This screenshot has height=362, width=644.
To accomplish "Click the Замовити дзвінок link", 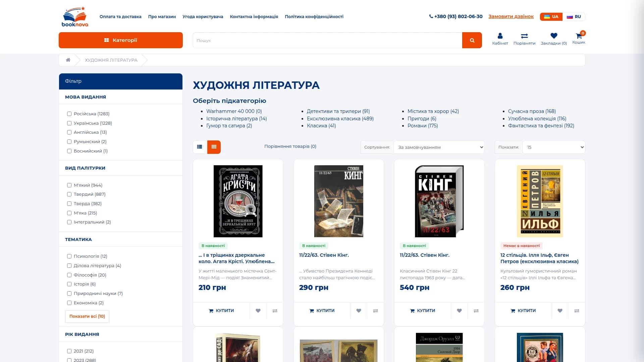I will click(511, 16).
